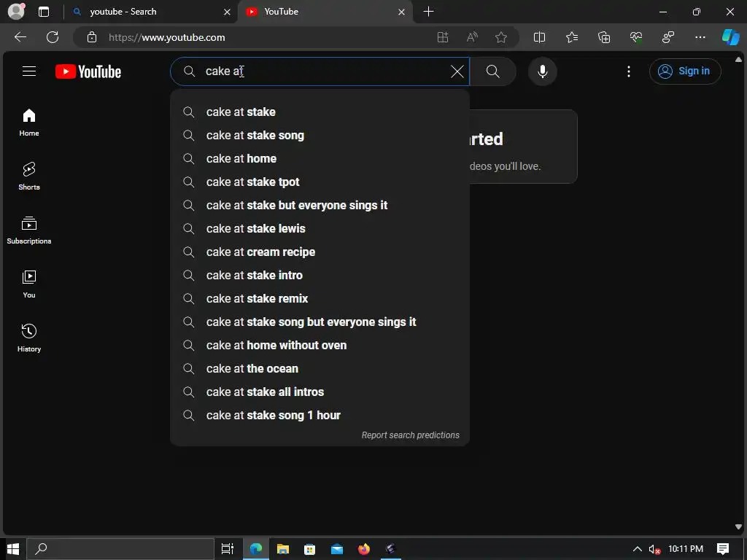Choose "cake at stake song but everyone sings it"
Screen dimensions: 747x560
(x=320, y=322)
